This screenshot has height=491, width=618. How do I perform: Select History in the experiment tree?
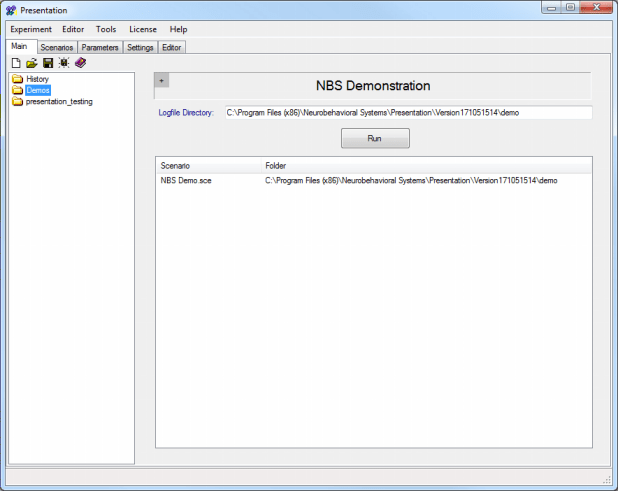pos(37,79)
